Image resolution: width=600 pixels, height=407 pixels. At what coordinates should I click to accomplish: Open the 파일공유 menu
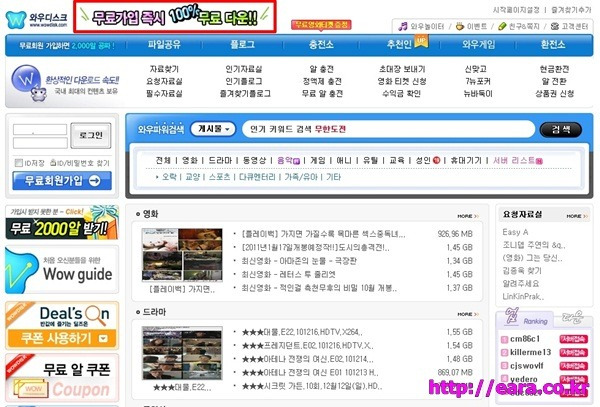pyautogui.click(x=164, y=44)
